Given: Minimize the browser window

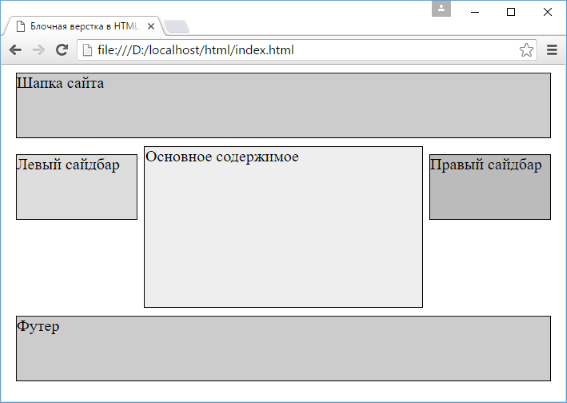Looking at the screenshot, I should (x=475, y=12).
